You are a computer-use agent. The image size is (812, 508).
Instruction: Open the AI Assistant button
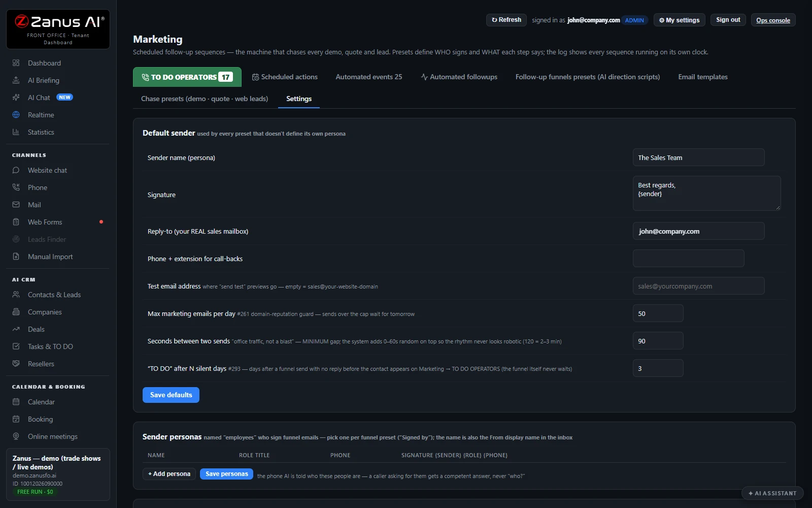point(772,493)
